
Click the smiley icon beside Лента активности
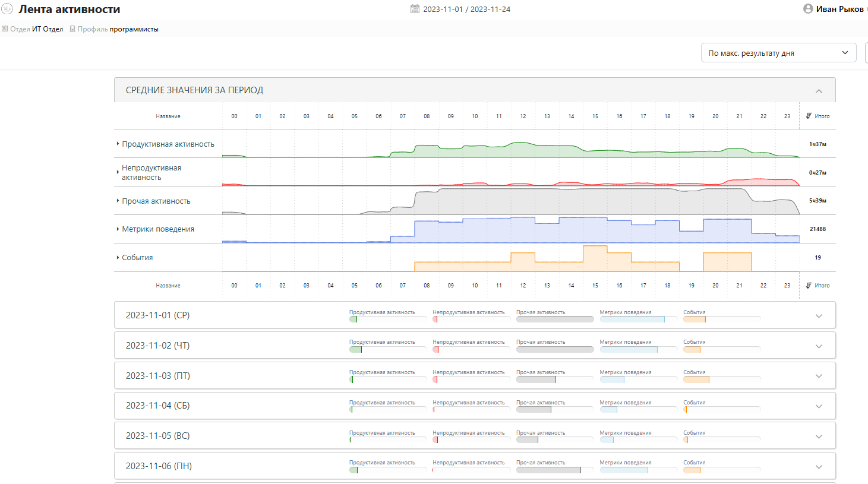tap(7, 9)
